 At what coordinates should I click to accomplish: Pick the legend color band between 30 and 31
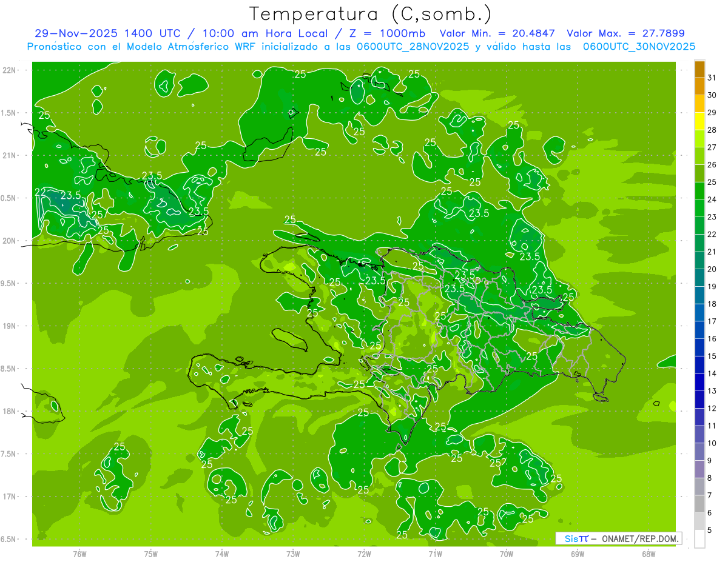700,87
